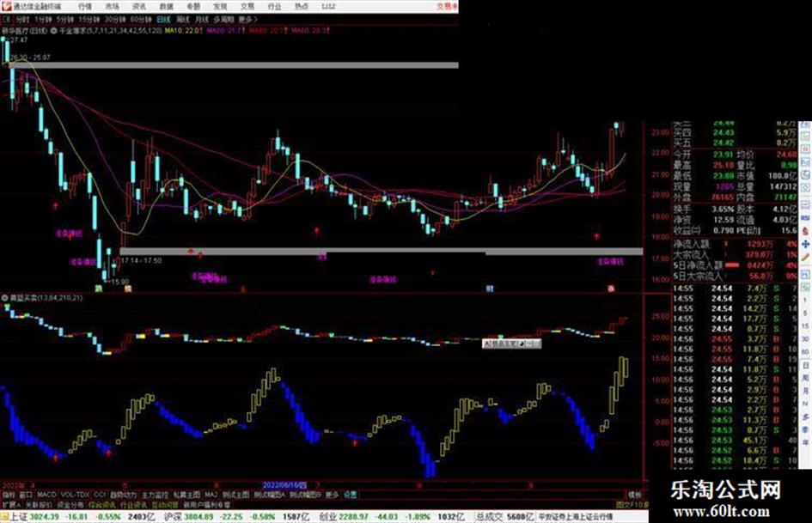Click the 17.14 - 17.50 price zone label

pos(142,260)
